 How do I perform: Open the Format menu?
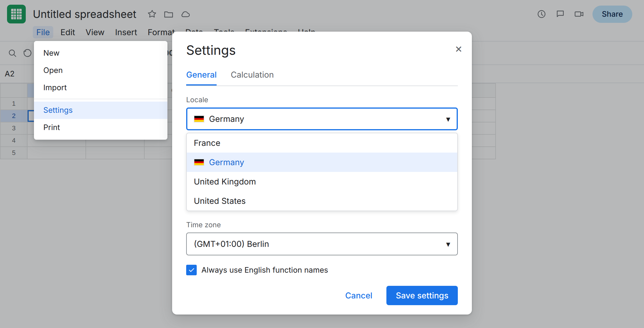point(161,32)
